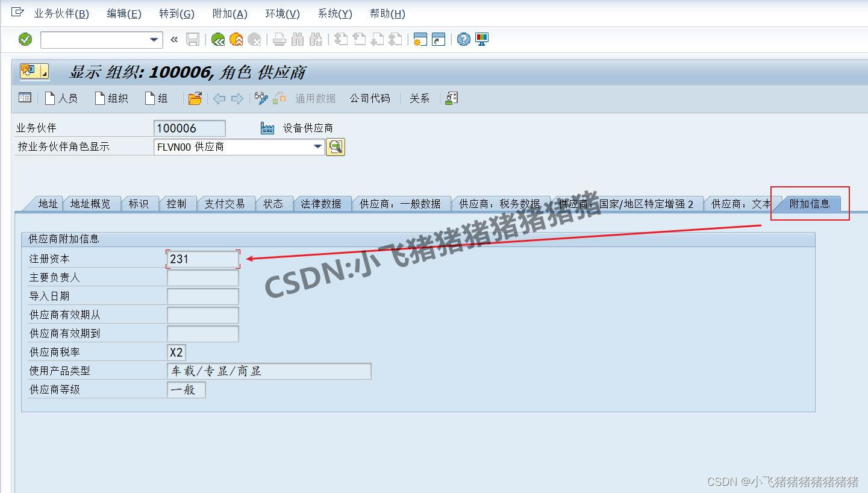This screenshot has width=868, height=493.
Task: Click the green Back arrow icon
Action: point(218,40)
